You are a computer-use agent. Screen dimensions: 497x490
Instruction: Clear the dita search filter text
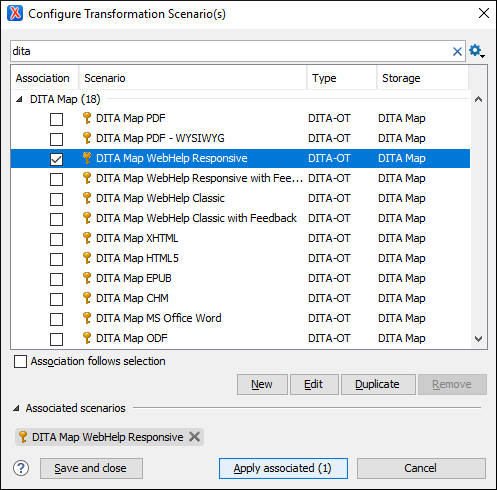click(457, 51)
